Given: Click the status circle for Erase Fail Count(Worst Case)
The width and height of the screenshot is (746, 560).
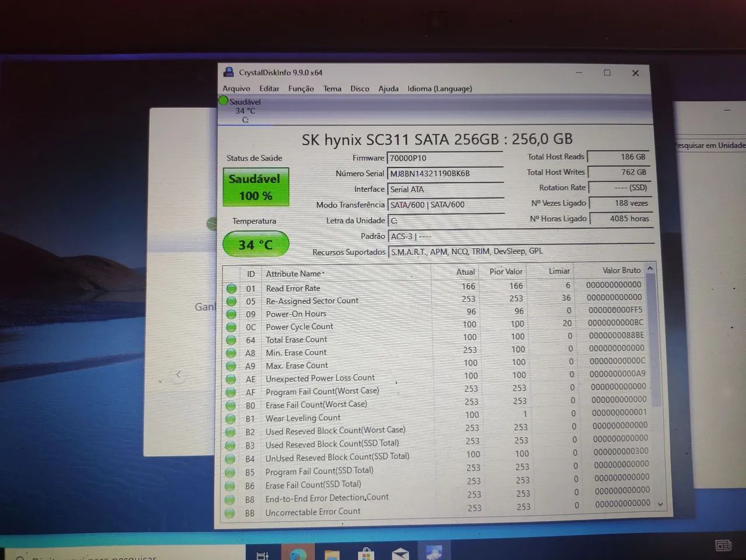Looking at the screenshot, I should (x=231, y=406).
